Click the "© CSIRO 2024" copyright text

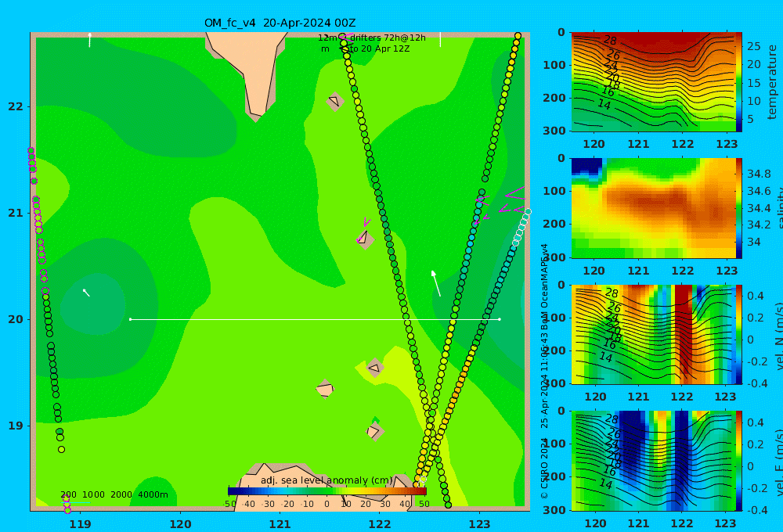544,468
